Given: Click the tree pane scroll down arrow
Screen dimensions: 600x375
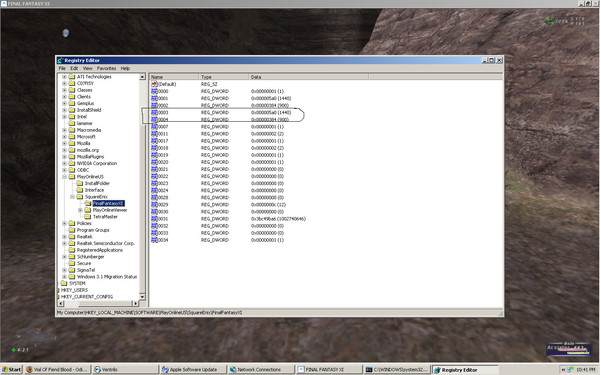Looking at the screenshot, I should pyautogui.click(x=142, y=297).
